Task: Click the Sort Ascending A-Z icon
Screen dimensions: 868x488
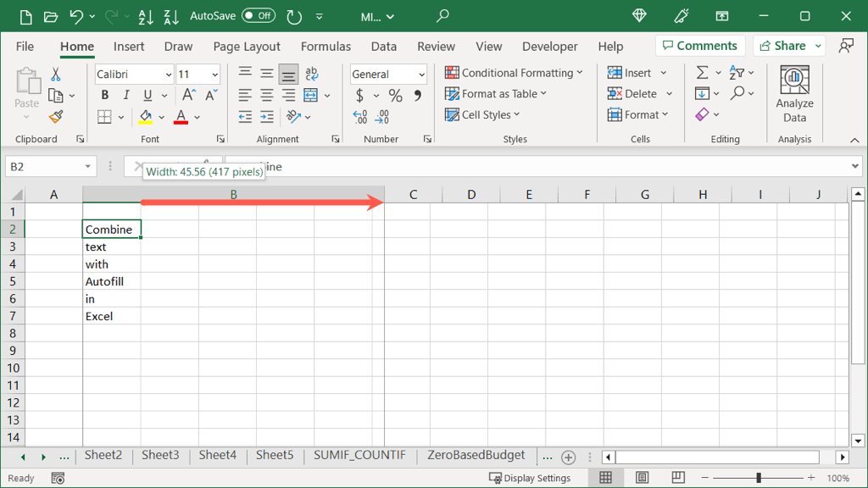Action: pos(146,16)
